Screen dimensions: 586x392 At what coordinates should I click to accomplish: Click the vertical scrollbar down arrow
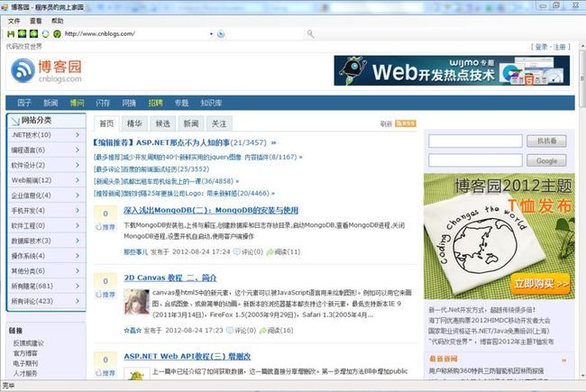[582, 376]
